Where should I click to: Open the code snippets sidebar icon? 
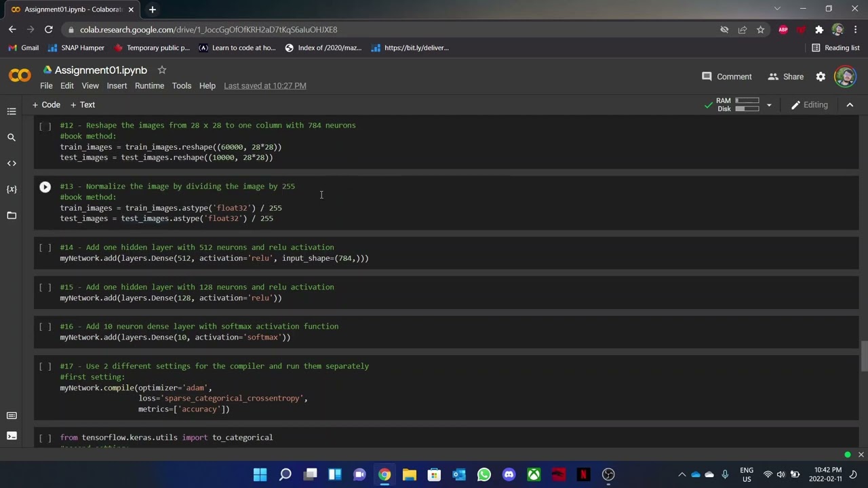point(12,163)
